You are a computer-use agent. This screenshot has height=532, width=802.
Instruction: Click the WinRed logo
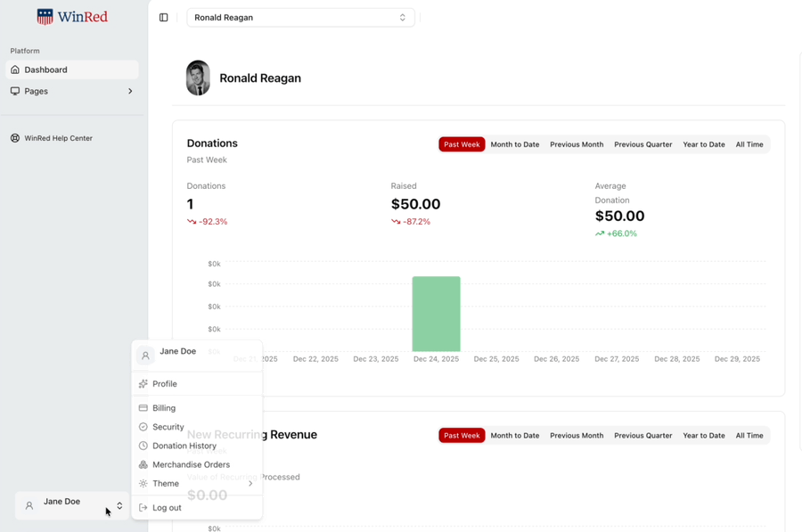tap(72, 17)
